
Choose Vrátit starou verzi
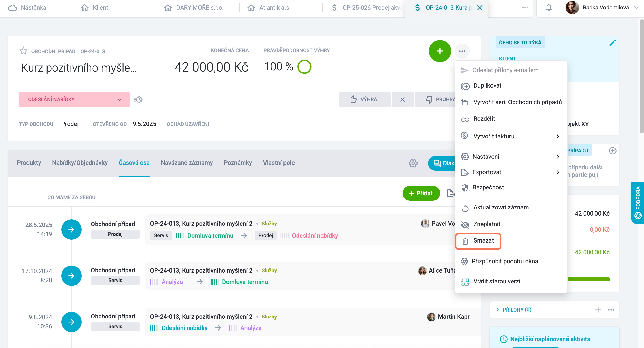pyautogui.click(x=511, y=282)
